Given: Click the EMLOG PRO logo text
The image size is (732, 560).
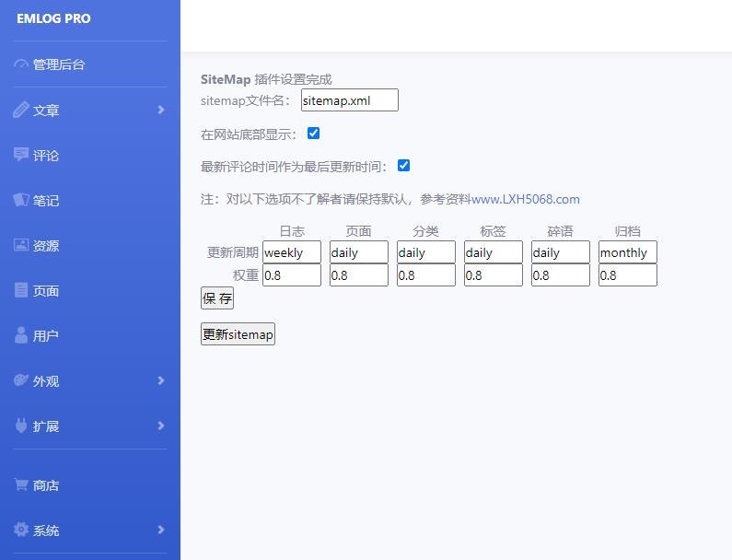Looking at the screenshot, I should [x=53, y=18].
